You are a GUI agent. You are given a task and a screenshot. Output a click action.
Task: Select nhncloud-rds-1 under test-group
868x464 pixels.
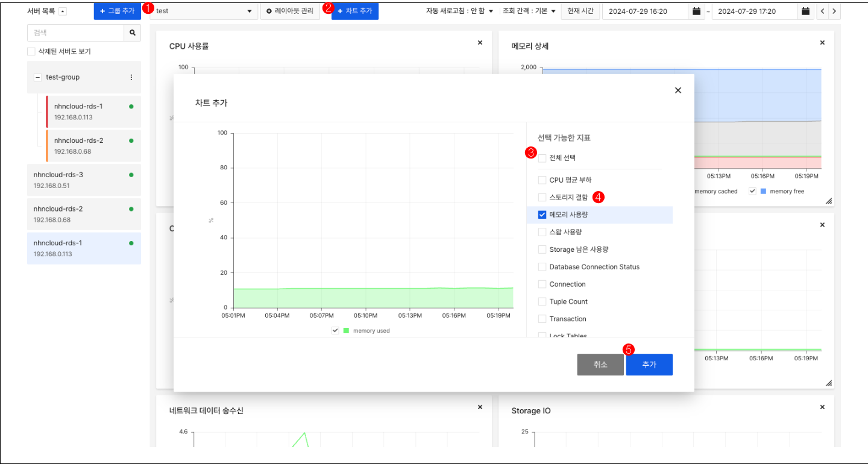click(x=93, y=111)
